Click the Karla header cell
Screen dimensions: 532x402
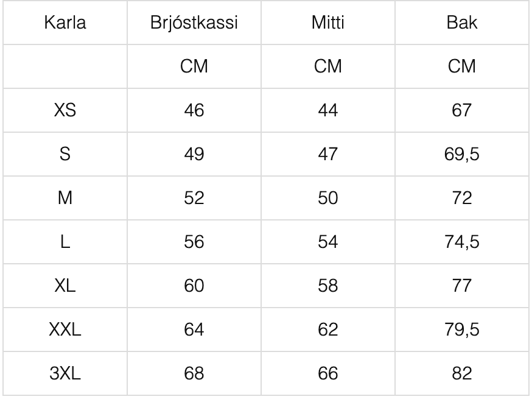65,23
